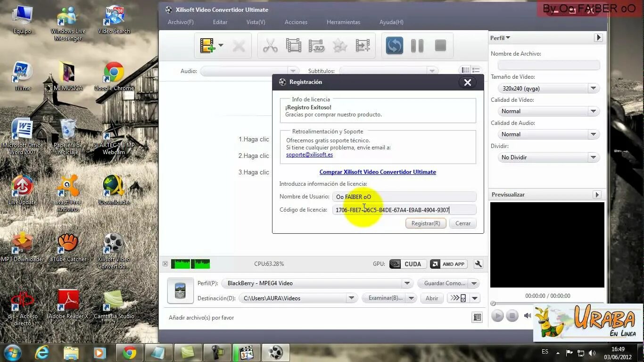The image size is (644, 362).
Task: Click the Merge/Add to output film icon
Action: (363, 46)
